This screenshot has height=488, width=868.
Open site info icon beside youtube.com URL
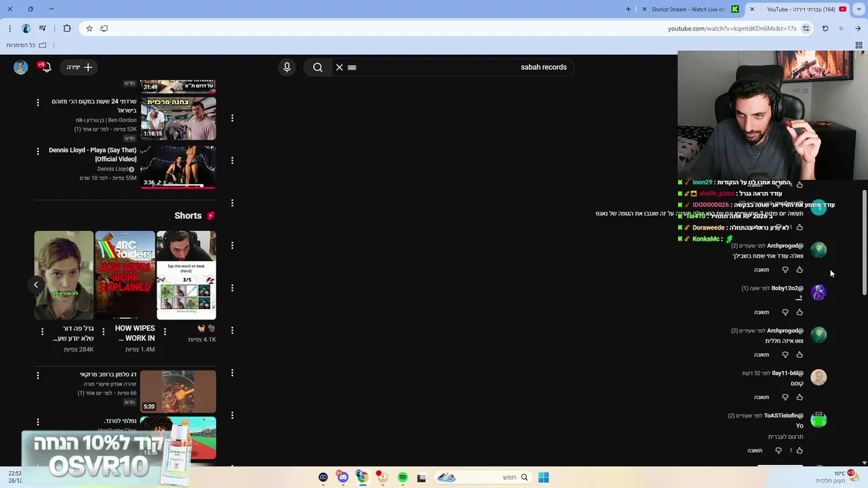click(806, 28)
